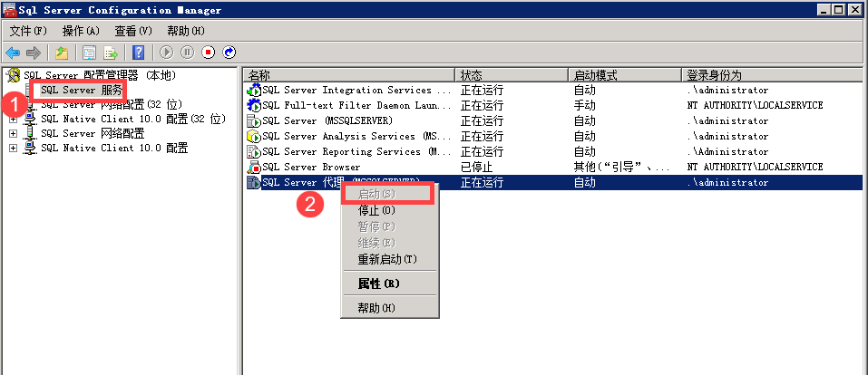The height and width of the screenshot is (375, 868).
Task: Click the SQL Server Analysis Services cube icon
Action: (x=254, y=136)
